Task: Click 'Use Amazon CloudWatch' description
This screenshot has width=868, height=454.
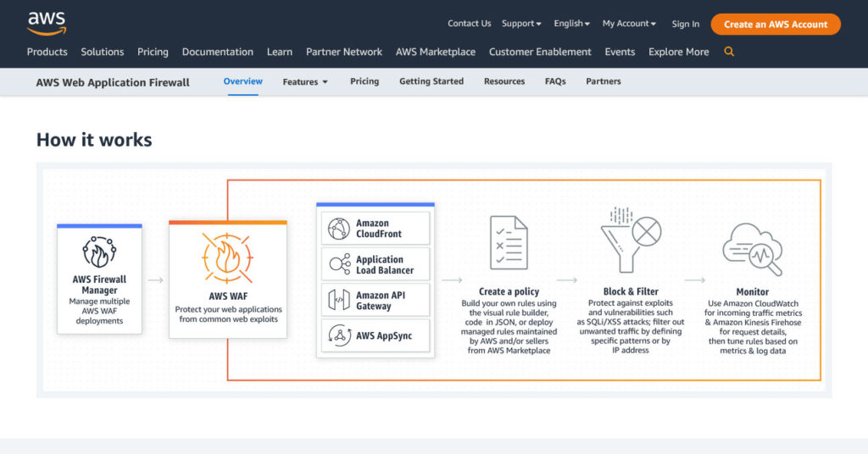Action: (x=753, y=327)
